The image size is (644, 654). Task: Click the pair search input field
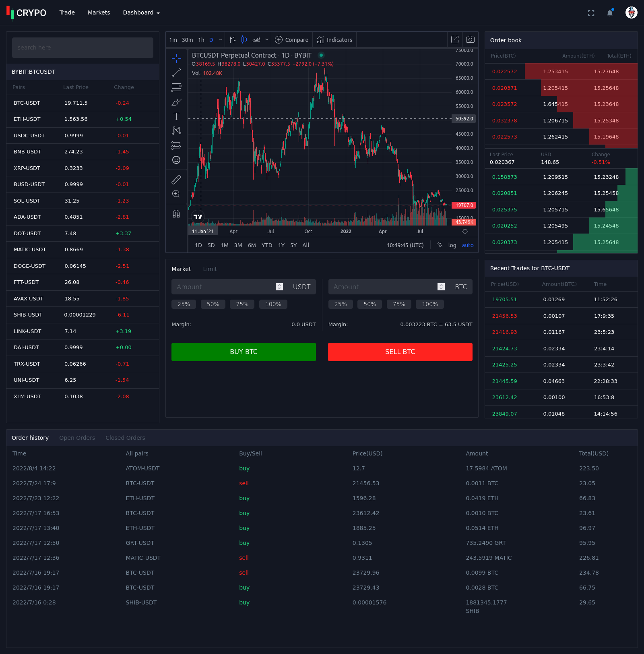83,48
